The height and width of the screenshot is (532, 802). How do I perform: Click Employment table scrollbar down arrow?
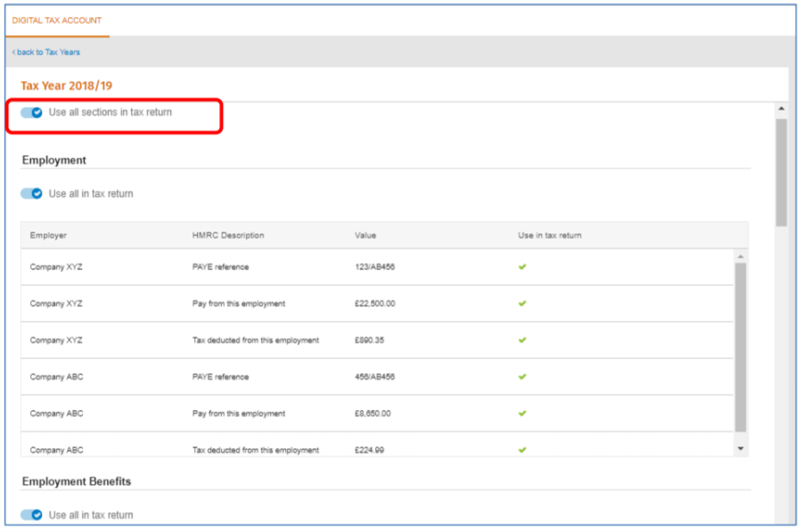click(x=741, y=448)
